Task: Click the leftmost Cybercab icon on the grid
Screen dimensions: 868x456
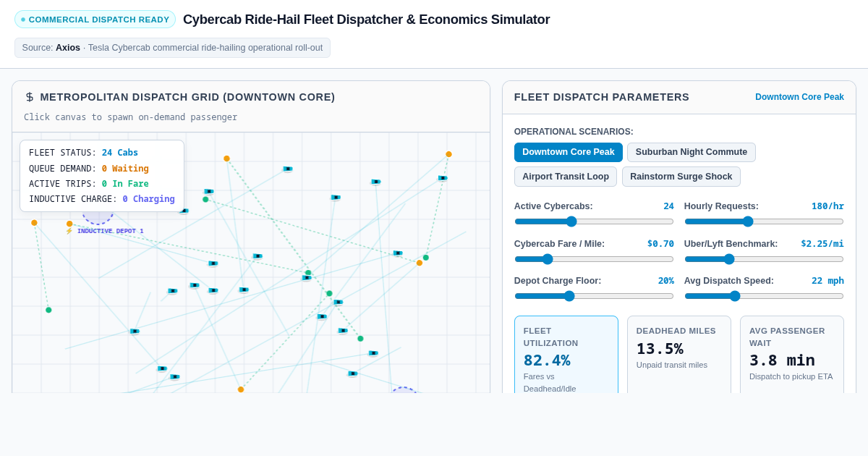Action: (x=135, y=331)
